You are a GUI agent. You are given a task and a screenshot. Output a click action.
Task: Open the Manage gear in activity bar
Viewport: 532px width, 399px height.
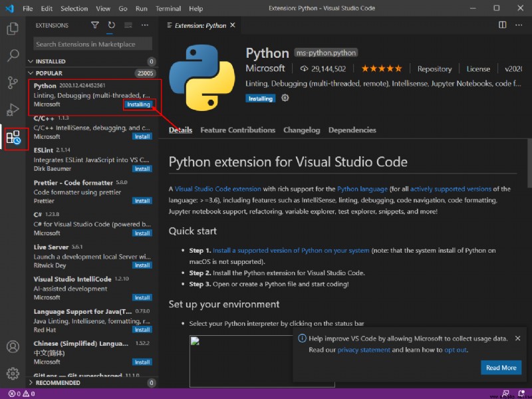click(x=13, y=373)
